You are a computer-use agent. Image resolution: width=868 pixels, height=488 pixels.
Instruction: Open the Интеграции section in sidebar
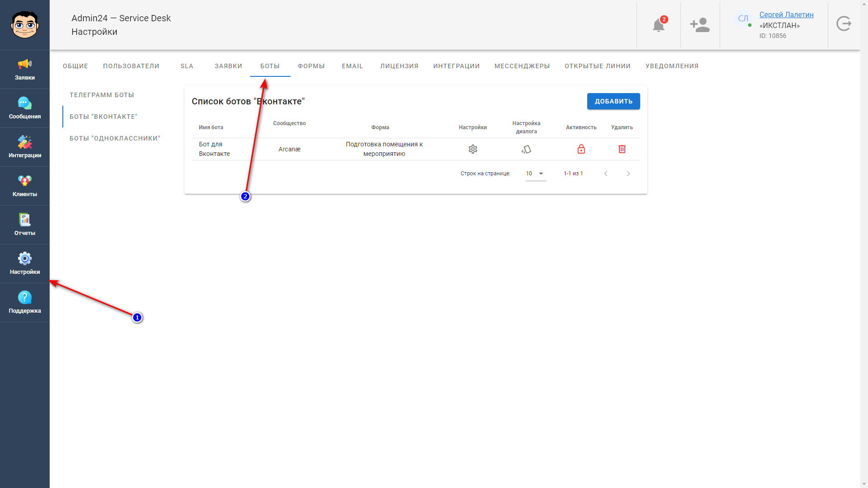point(25,147)
